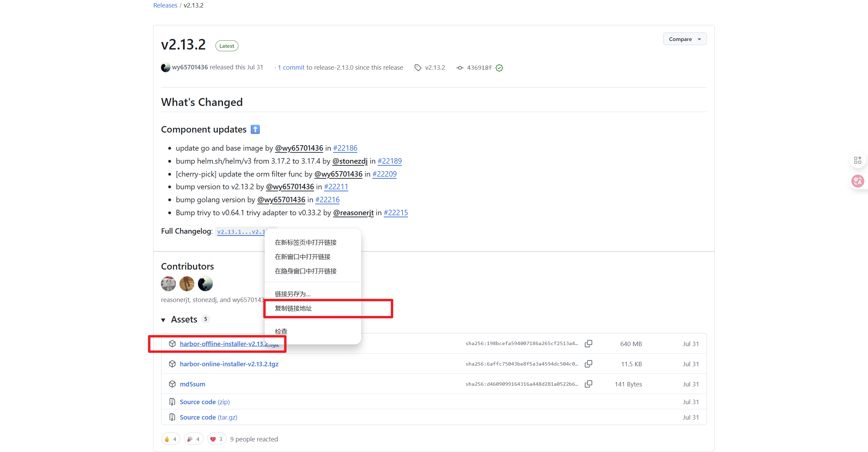Click the package icon beside harbor-online-installer
This screenshot has width=868, height=452.
point(172,364)
